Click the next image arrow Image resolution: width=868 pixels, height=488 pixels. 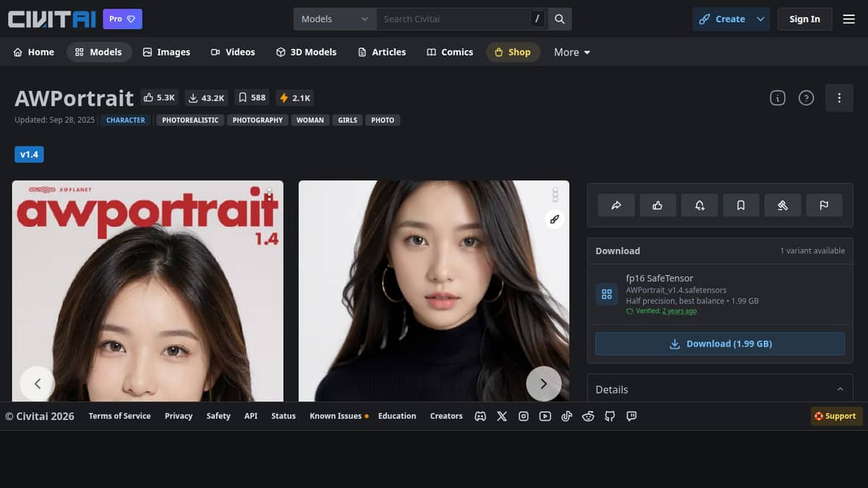[544, 384]
